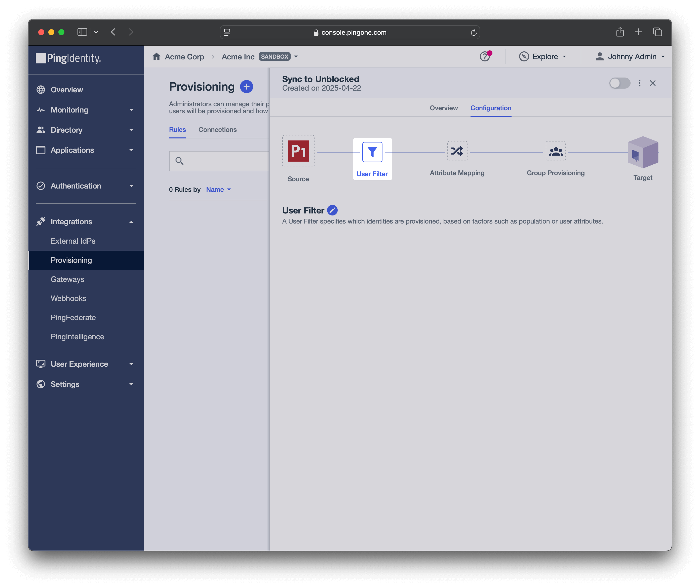Click the SANDBOX badge
This screenshot has width=700, height=588.
point(274,57)
